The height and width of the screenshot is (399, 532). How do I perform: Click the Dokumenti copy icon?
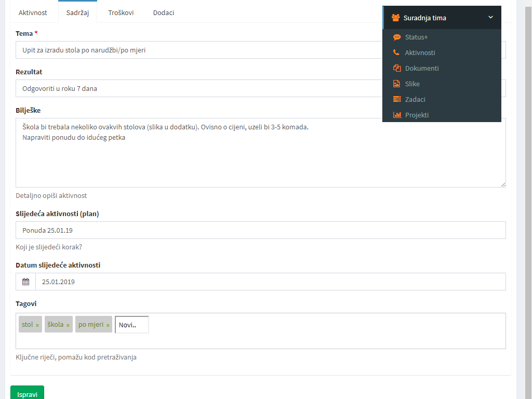point(397,68)
